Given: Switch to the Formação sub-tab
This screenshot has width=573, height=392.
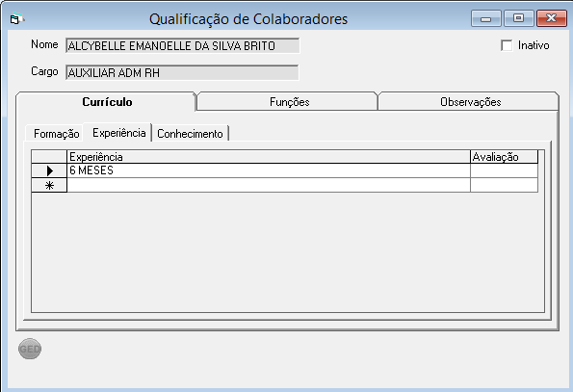Looking at the screenshot, I should 56,133.
